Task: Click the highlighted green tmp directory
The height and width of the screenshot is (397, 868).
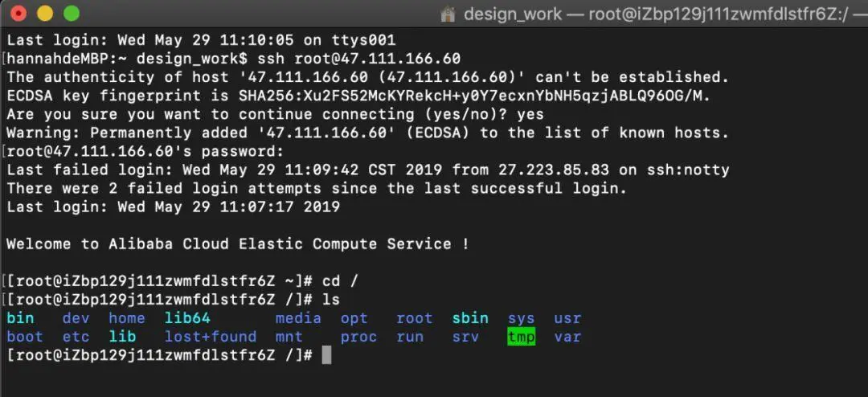Action: point(522,337)
